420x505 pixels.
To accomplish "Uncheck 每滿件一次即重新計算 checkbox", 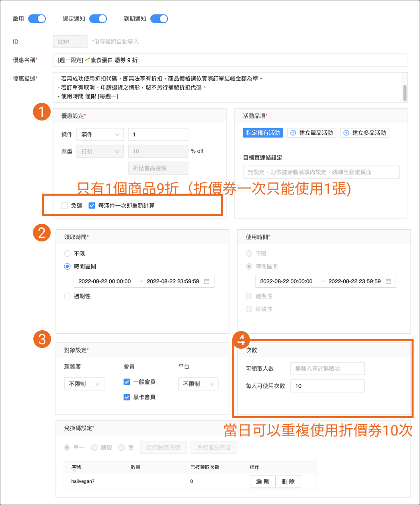I will tap(92, 206).
